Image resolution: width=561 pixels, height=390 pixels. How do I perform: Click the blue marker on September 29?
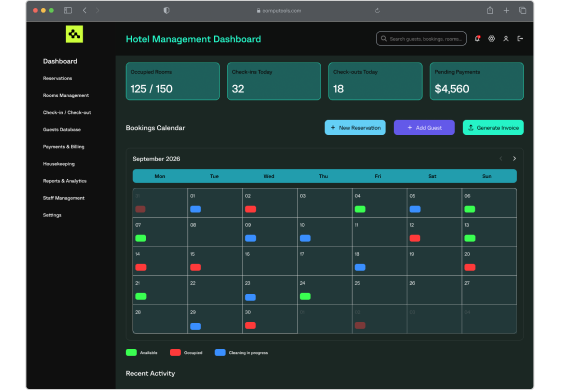pos(195,326)
